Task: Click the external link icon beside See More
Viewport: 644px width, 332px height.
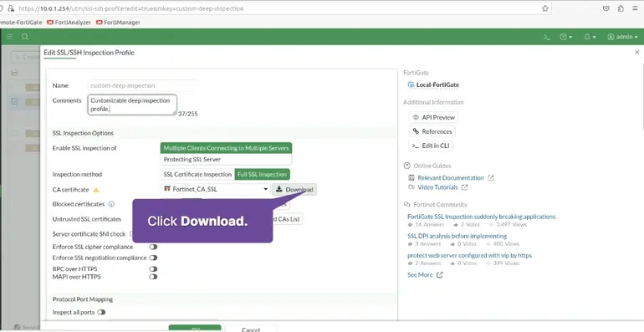Action: click(x=439, y=274)
